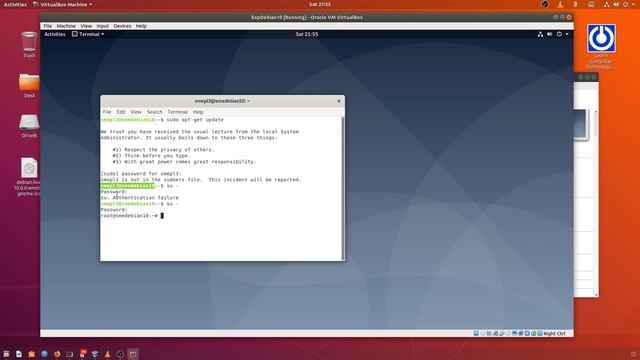This screenshot has width=640, height=360.
Task: Open the terminal window's View menu
Action: (136, 112)
